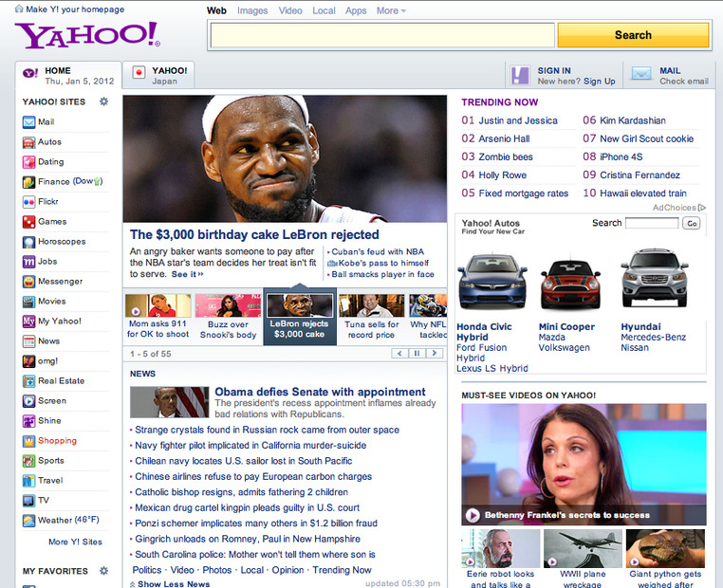Open AdChoices link
Screen dimensions: 723x588
coord(678,208)
